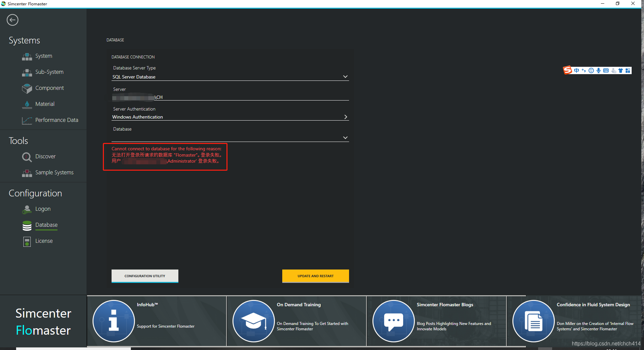This screenshot has width=644, height=350.
Task: Click the Confidence in Fluid System Design document icon
Action: [533, 321]
